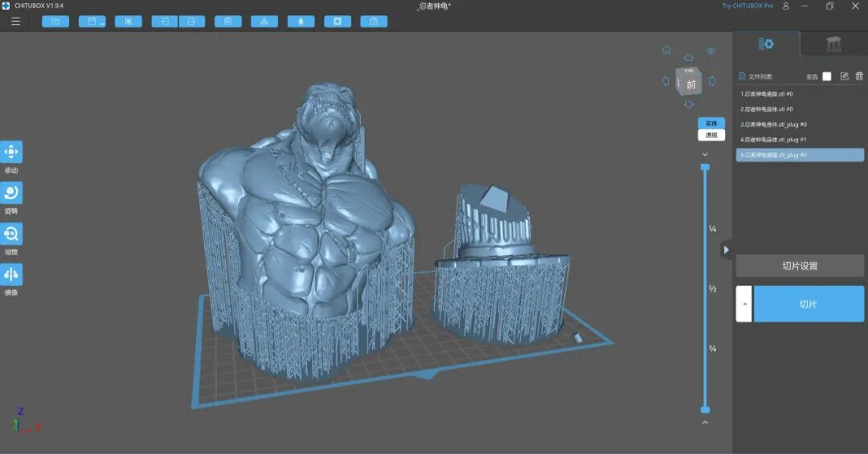The height and width of the screenshot is (454, 868).
Task: Click the slice settings (切片设置) button
Action: click(x=800, y=266)
